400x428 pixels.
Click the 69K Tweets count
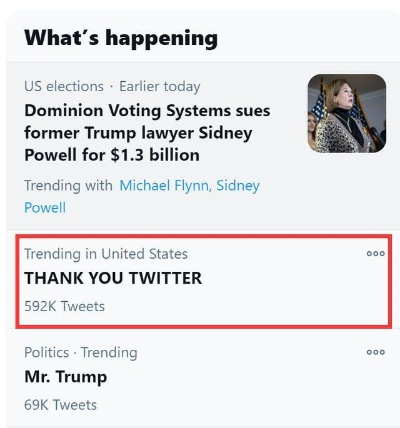61,405
